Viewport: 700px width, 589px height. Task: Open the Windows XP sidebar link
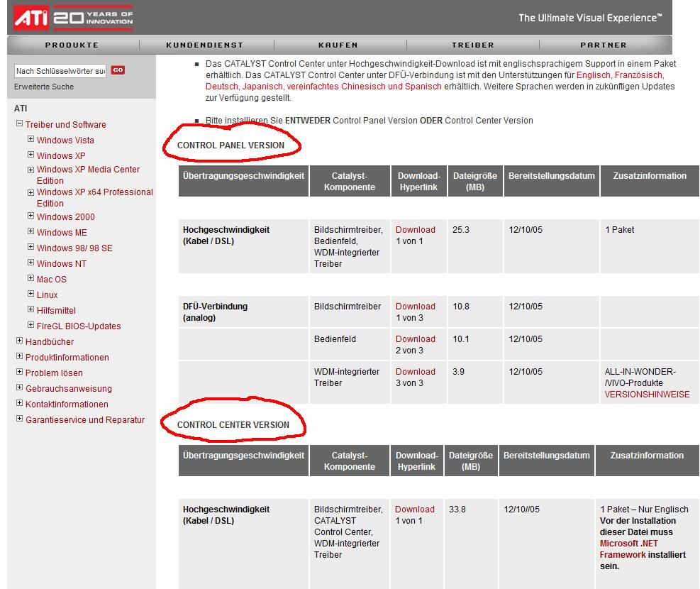point(61,156)
